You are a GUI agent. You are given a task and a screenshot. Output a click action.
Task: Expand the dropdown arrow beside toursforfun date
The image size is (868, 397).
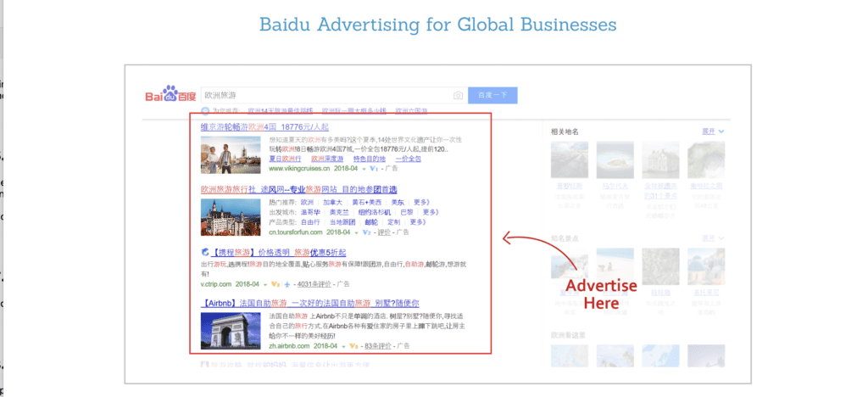click(357, 232)
